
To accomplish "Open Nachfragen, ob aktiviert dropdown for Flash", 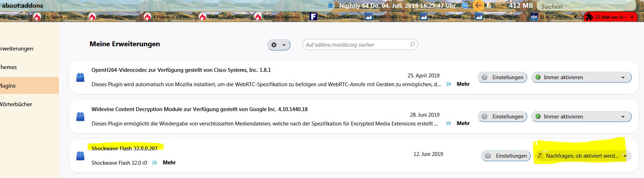I will click(583, 156).
